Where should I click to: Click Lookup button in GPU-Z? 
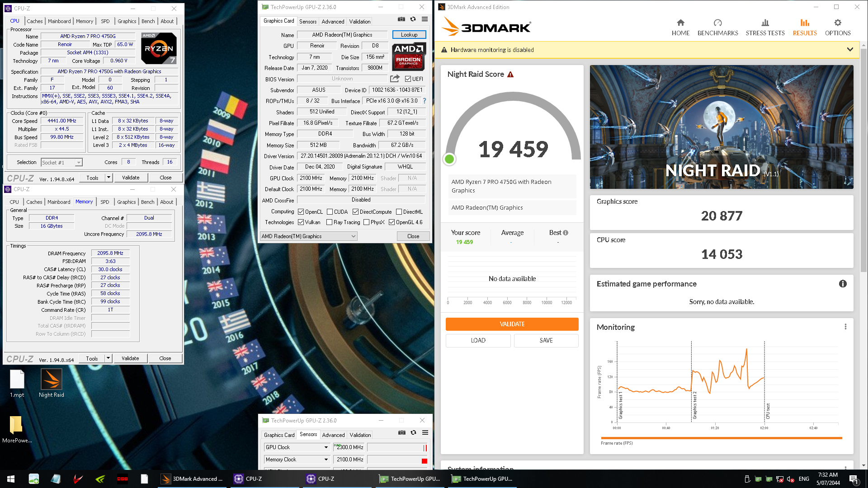[409, 35]
